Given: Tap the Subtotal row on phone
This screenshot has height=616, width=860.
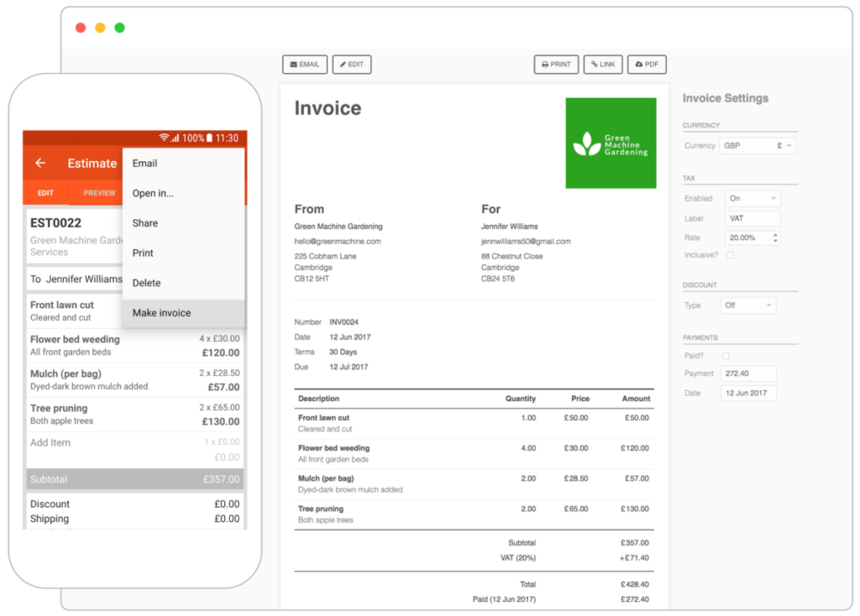Looking at the screenshot, I should pos(135,479).
